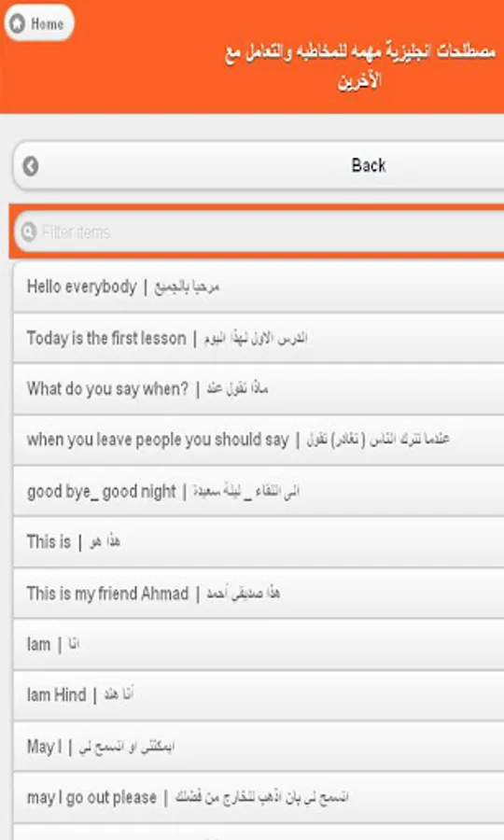Click Arabic translation next to Hello everybody
Image resolution: width=504 pixels, height=840 pixels.
187,287
